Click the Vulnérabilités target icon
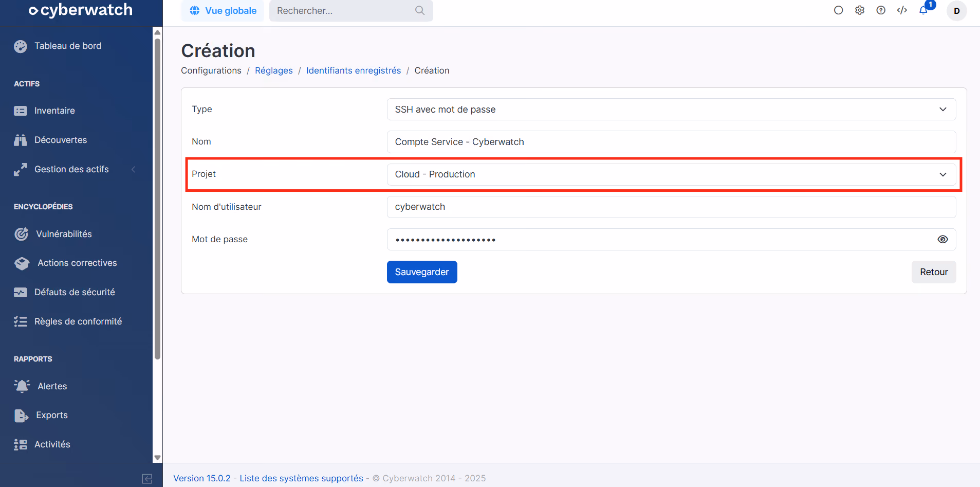Viewport: 980px width, 487px height. click(21, 234)
